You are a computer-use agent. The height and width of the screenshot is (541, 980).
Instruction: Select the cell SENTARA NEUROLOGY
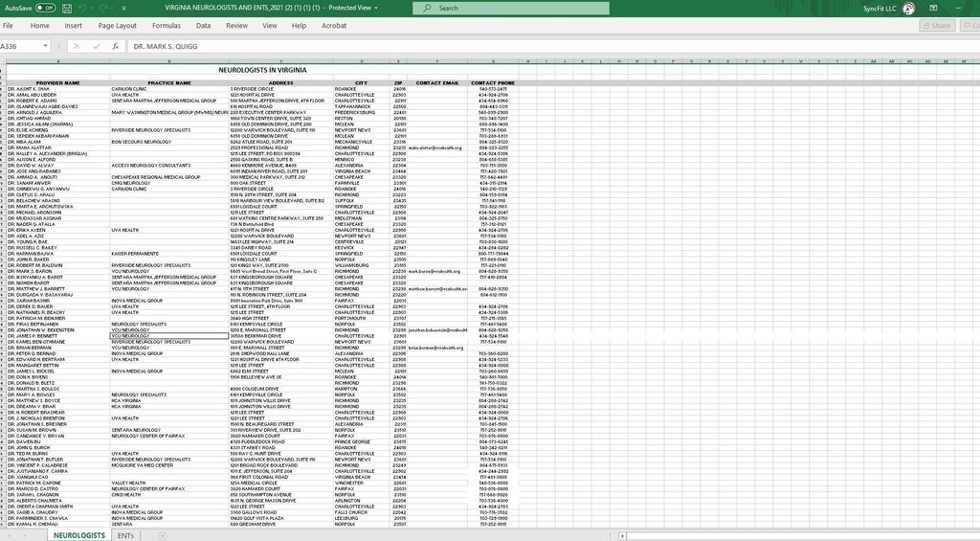tap(169, 430)
